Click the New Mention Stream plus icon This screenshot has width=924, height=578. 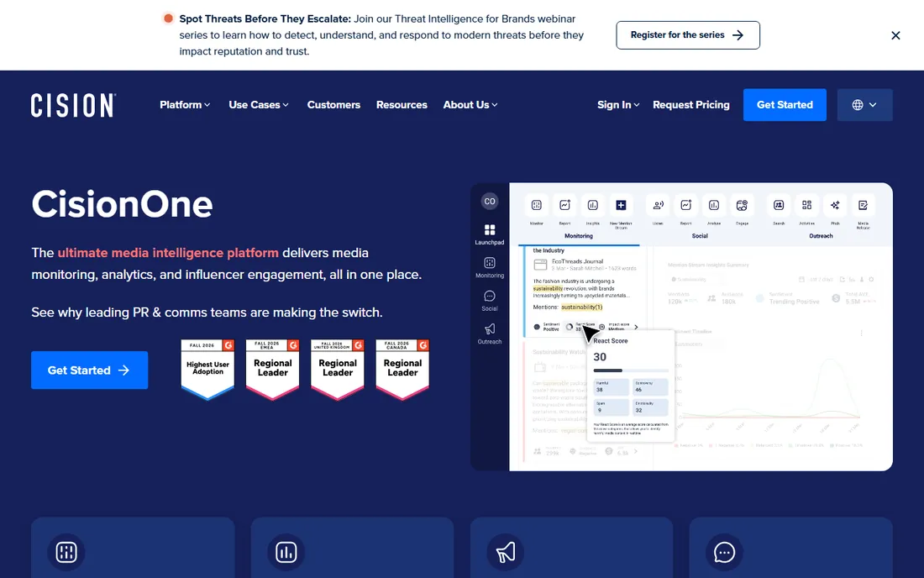click(621, 206)
